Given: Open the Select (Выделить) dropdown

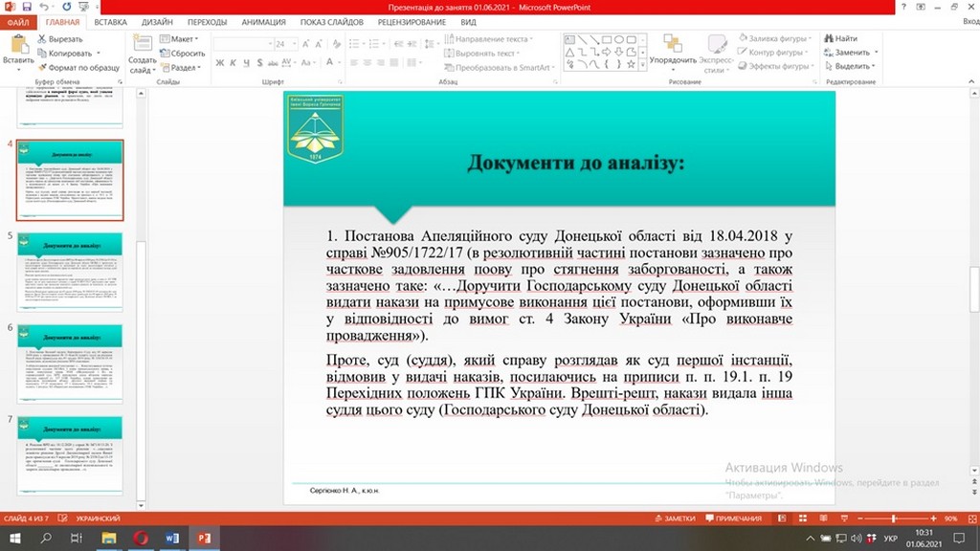Looking at the screenshot, I should tap(852, 67).
